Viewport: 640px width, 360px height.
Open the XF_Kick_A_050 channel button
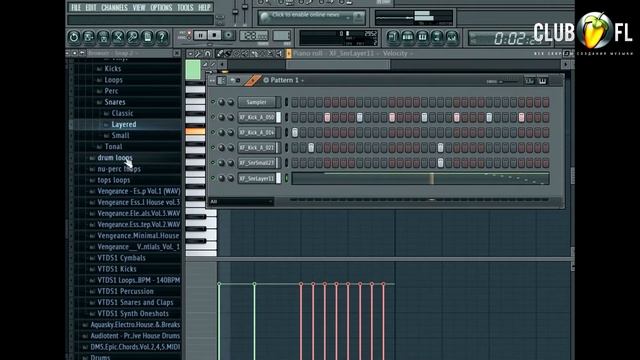(x=257, y=118)
